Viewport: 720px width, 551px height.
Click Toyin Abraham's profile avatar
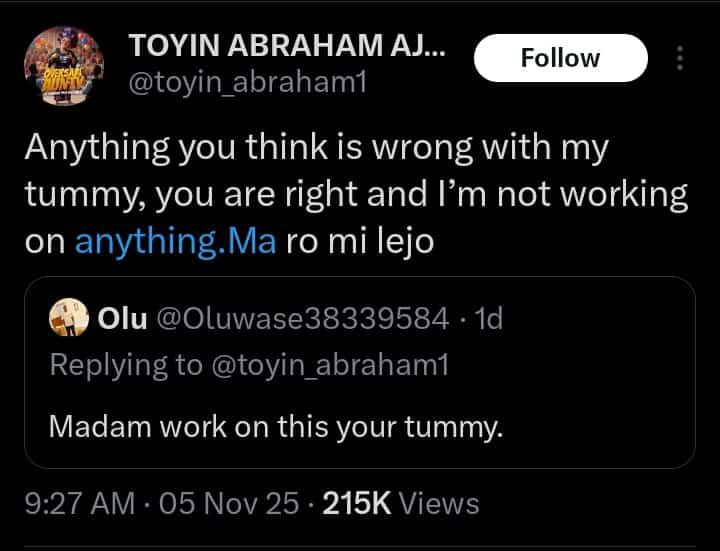pyautogui.click(x=66, y=66)
